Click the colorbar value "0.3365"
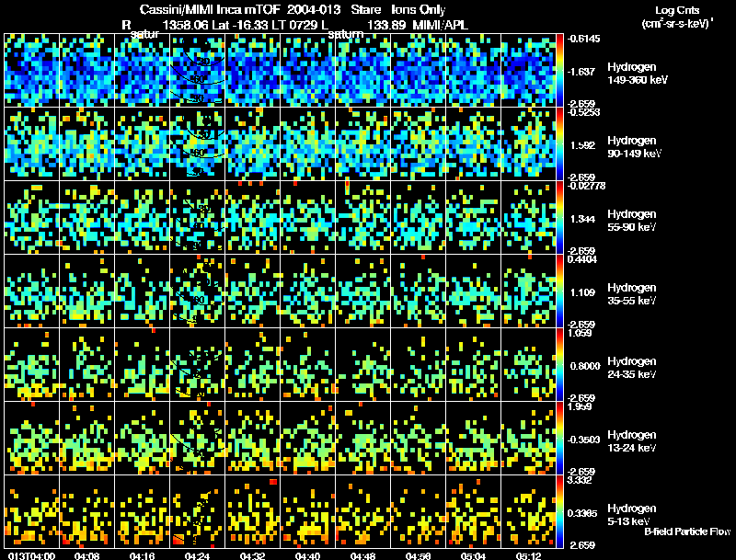 click(x=582, y=514)
